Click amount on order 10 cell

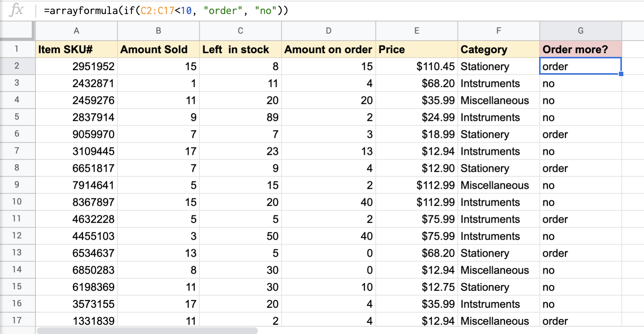click(x=329, y=287)
